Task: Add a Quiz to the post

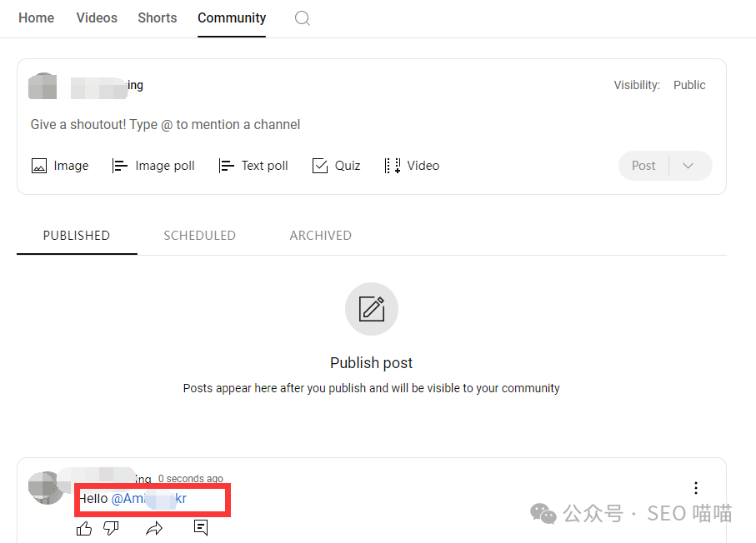Action: click(x=336, y=166)
